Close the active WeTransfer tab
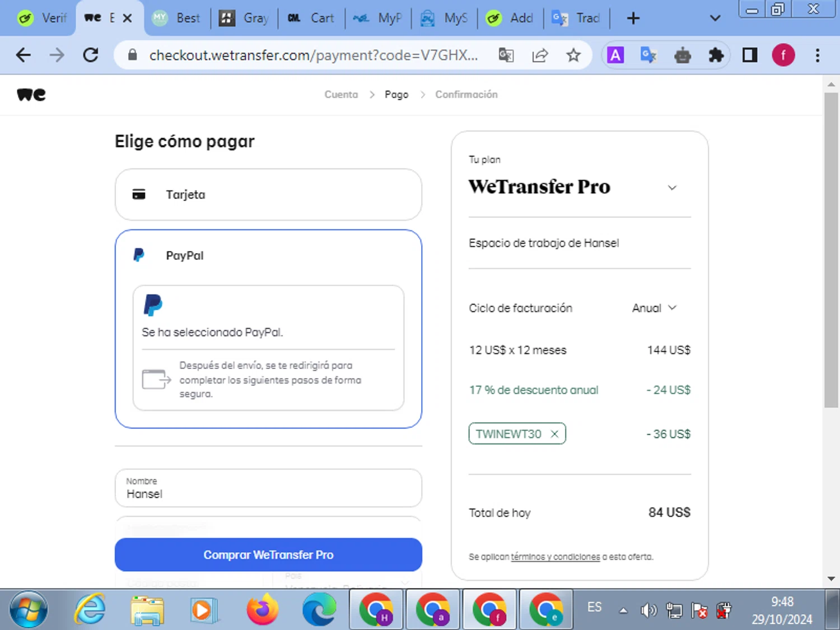The image size is (840, 630). 127,18
